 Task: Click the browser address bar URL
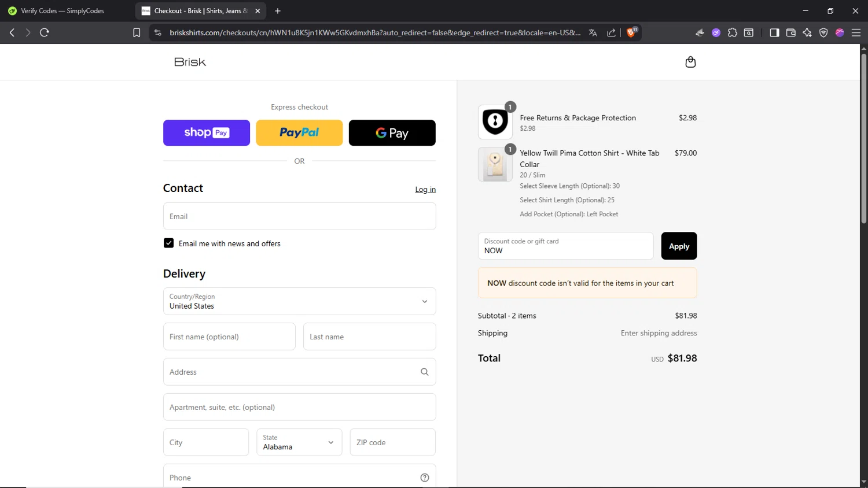(x=375, y=33)
